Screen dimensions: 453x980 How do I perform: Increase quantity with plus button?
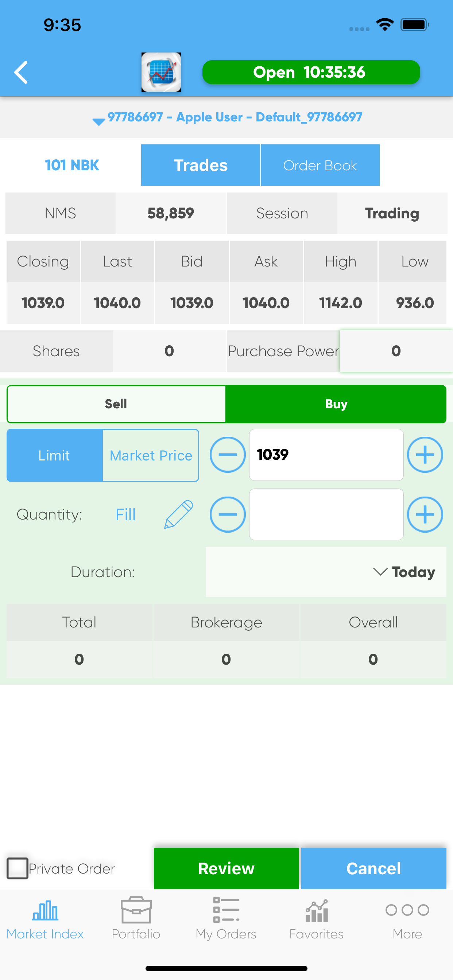[425, 514]
